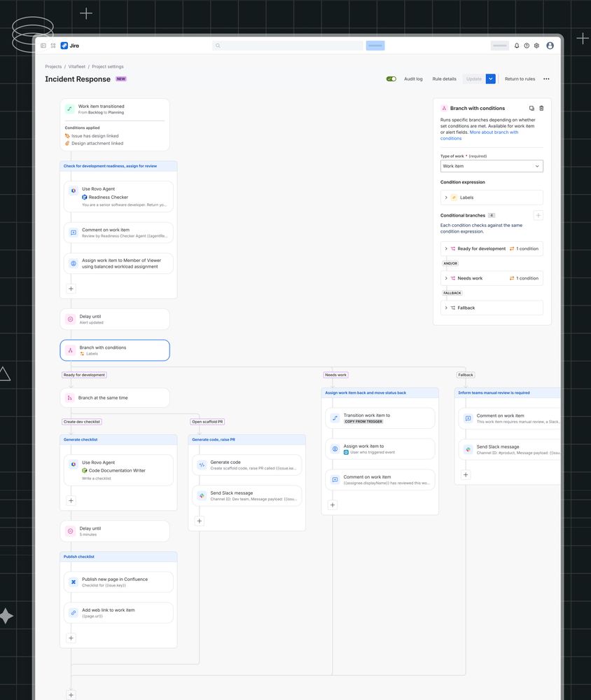
Task: Open the Update dropdown arrow
Action: 491,79
